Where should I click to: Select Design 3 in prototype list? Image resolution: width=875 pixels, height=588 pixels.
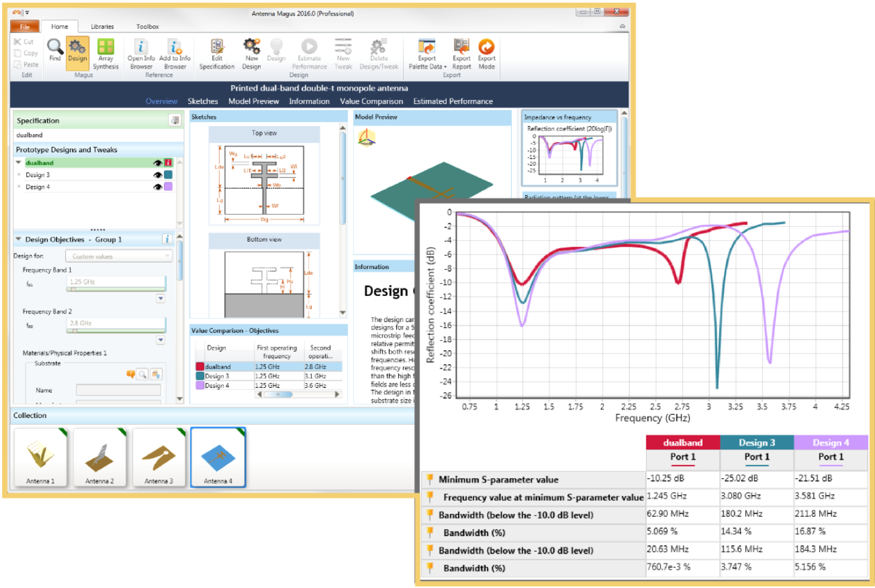(38, 175)
